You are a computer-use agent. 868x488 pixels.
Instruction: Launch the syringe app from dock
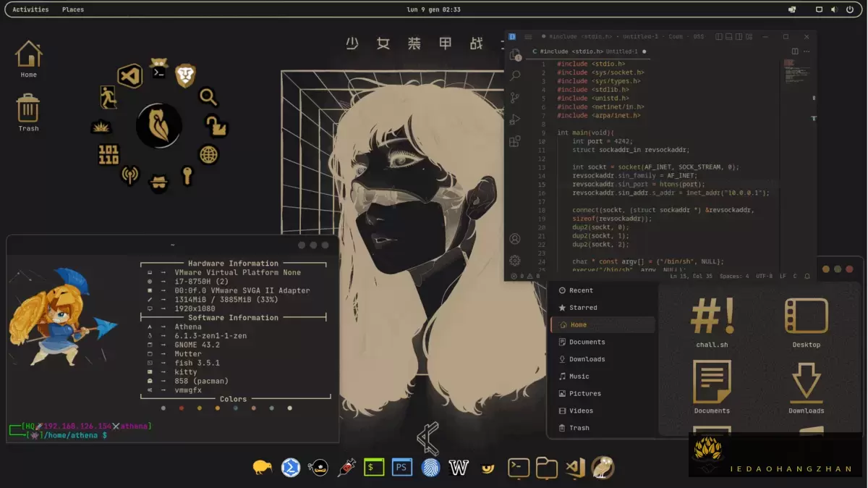tap(346, 468)
